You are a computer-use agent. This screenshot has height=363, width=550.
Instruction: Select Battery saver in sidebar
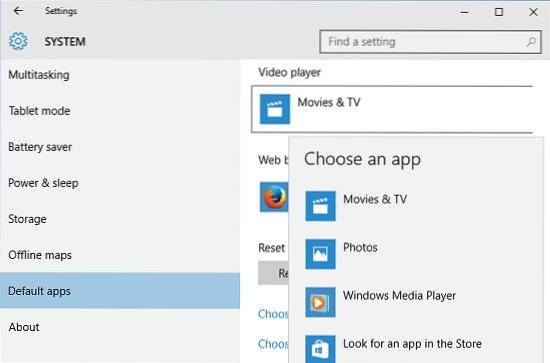(x=120, y=147)
